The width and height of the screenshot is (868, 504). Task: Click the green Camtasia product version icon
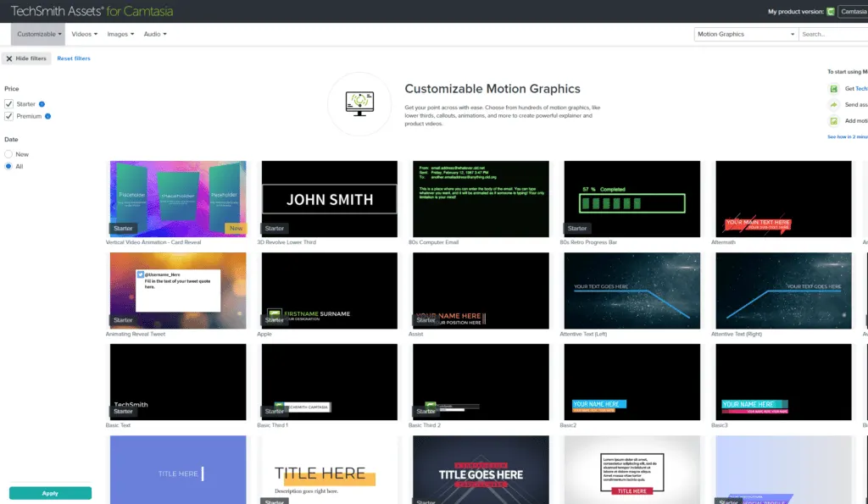[831, 11]
